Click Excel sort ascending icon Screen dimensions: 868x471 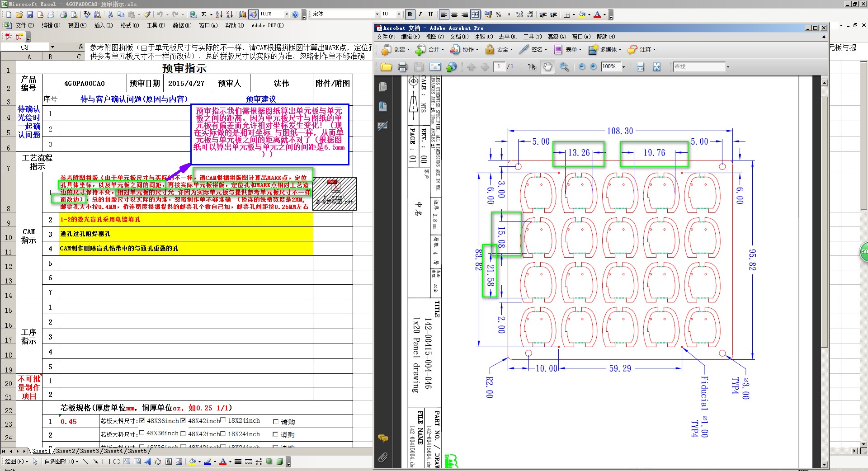click(219, 14)
